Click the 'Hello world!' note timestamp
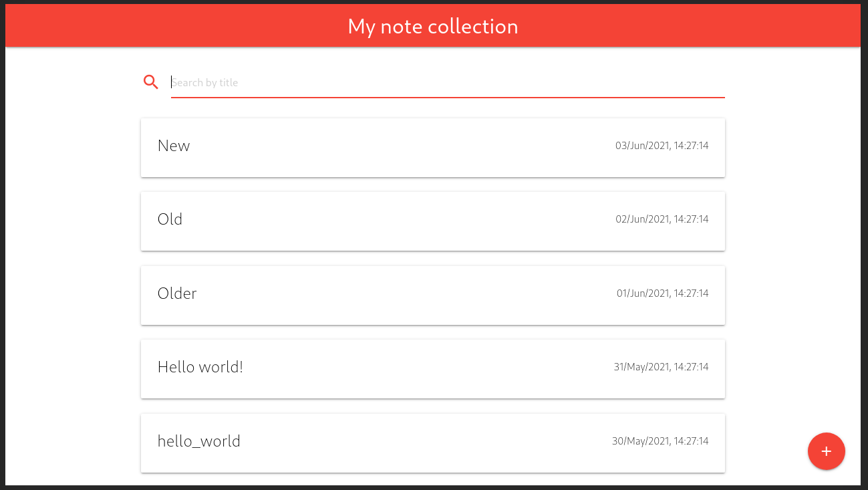 (661, 366)
